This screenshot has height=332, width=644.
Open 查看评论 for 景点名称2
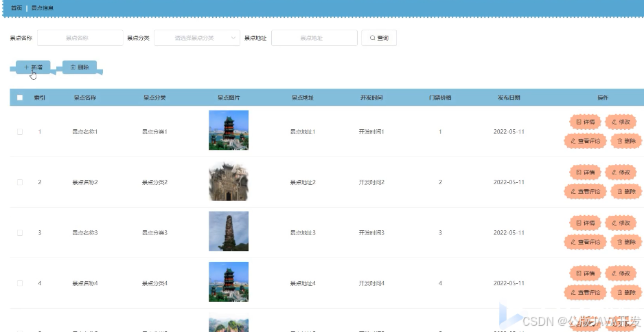pos(585,191)
